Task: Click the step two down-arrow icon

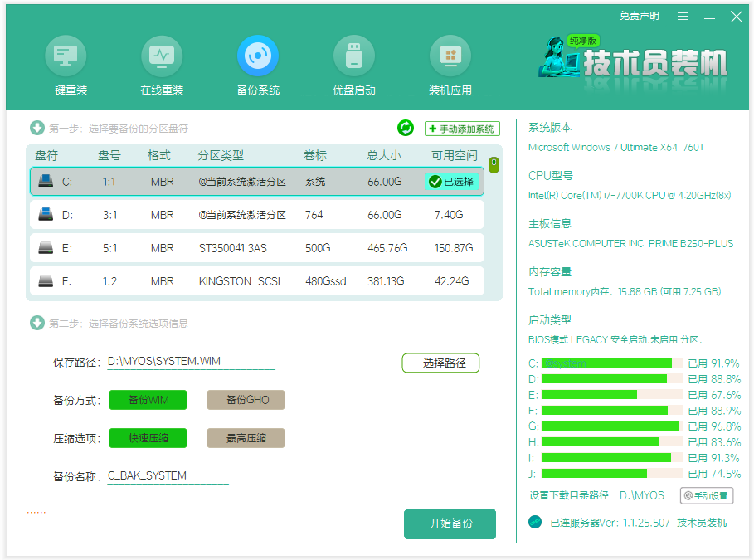Action: coord(37,323)
